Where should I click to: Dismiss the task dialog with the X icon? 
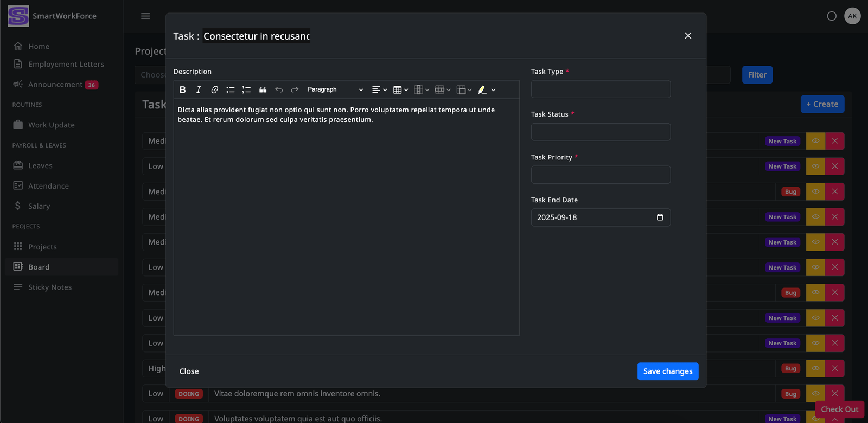click(x=688, y=36)
